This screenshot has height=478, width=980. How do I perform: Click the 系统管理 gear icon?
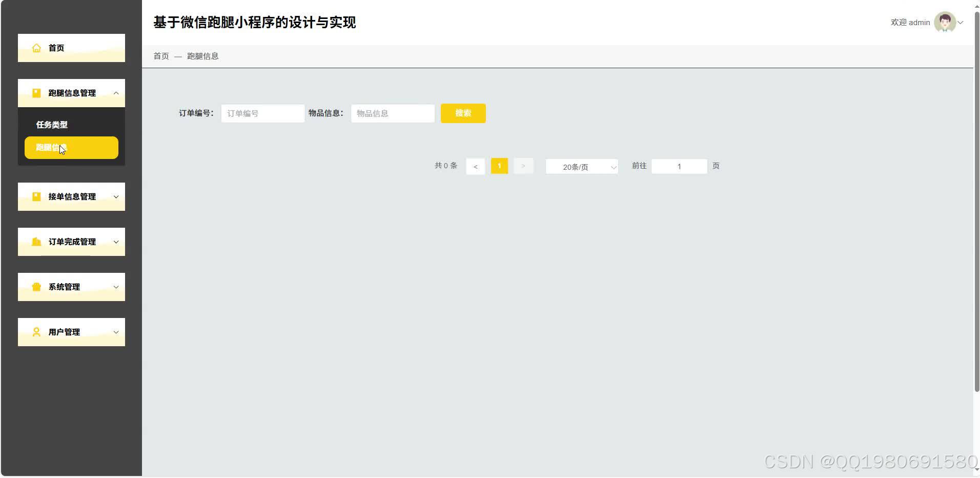coord(36,287)
